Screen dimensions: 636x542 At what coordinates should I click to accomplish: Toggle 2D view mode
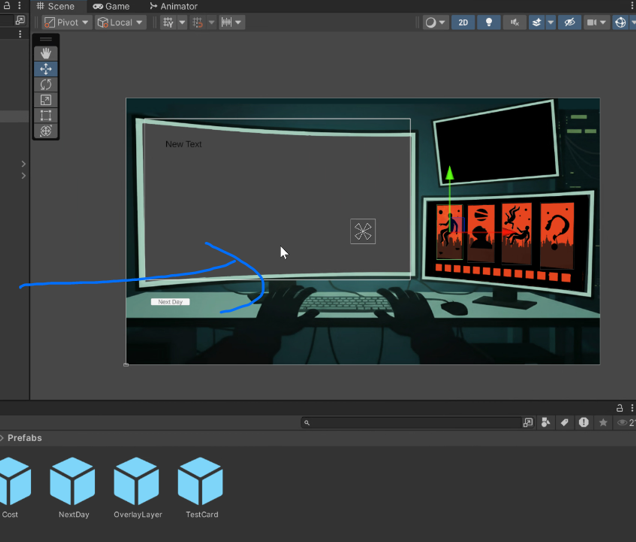point(463,22)
